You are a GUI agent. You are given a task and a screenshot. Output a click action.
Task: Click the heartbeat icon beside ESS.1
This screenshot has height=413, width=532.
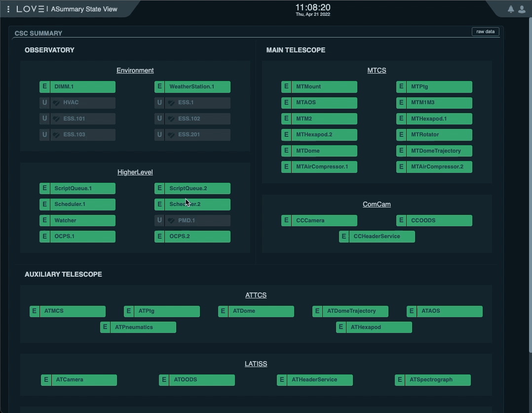(x=171, y=103)
